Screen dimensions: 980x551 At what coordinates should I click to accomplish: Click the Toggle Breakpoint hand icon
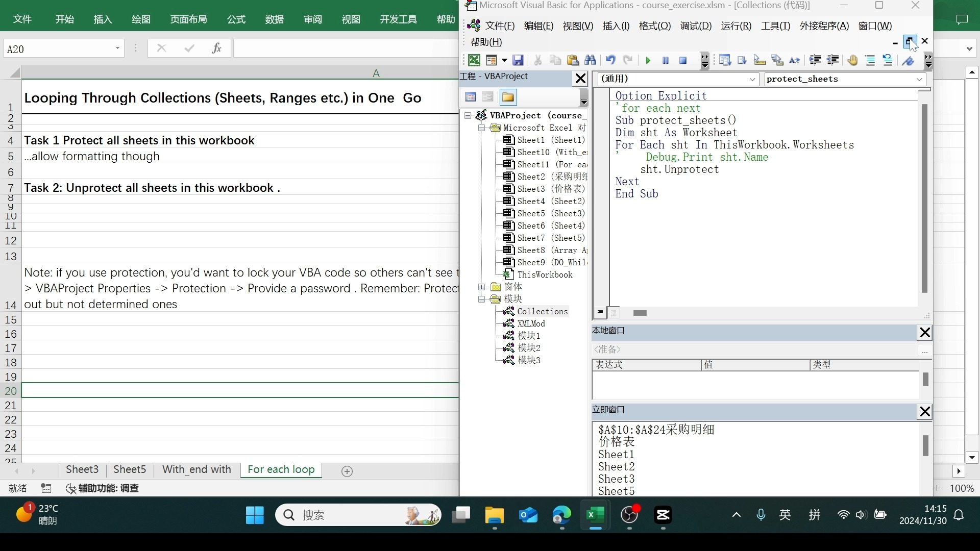(x=852, y=60)
